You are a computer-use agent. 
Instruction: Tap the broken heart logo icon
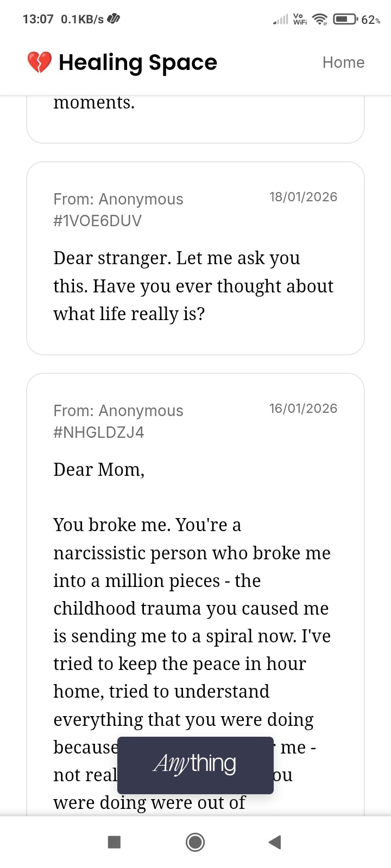point(39,63)
